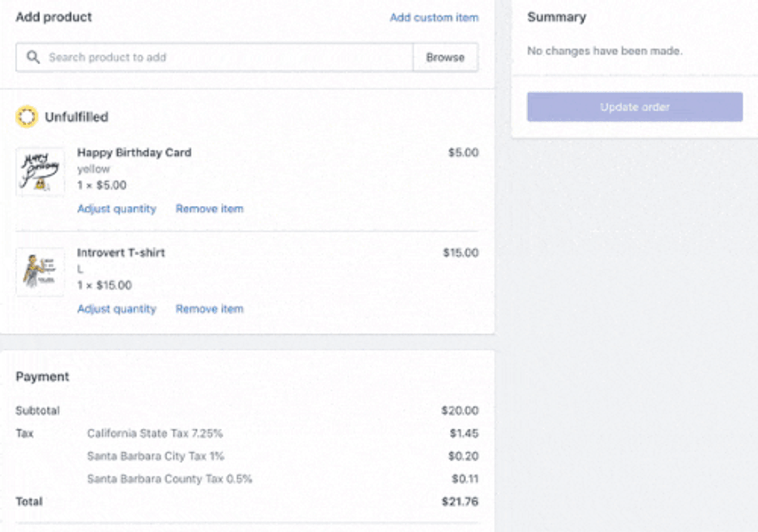The height and width of the screenshot is (532, 758).
Task: Click the Payment section heading
Action: coord(42,377)
